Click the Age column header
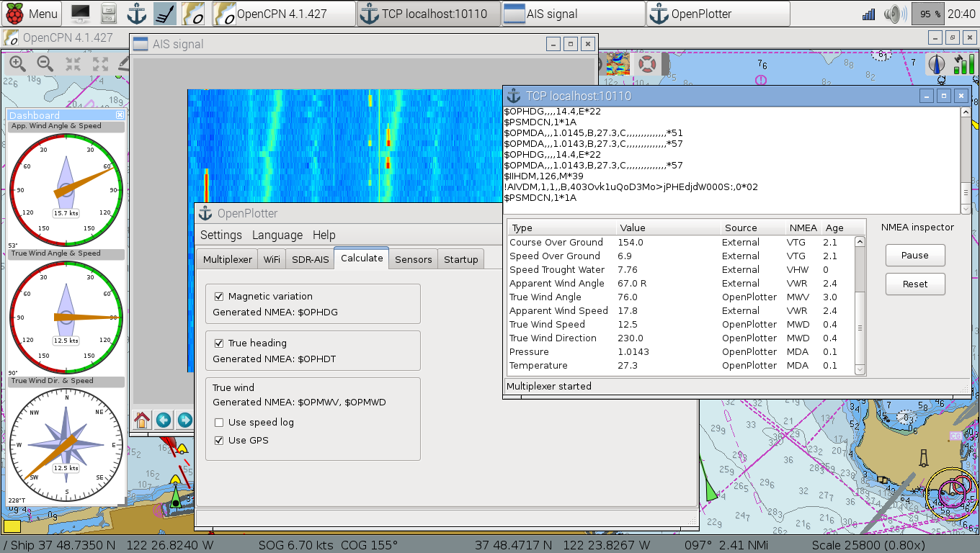 tap(842, 228)
